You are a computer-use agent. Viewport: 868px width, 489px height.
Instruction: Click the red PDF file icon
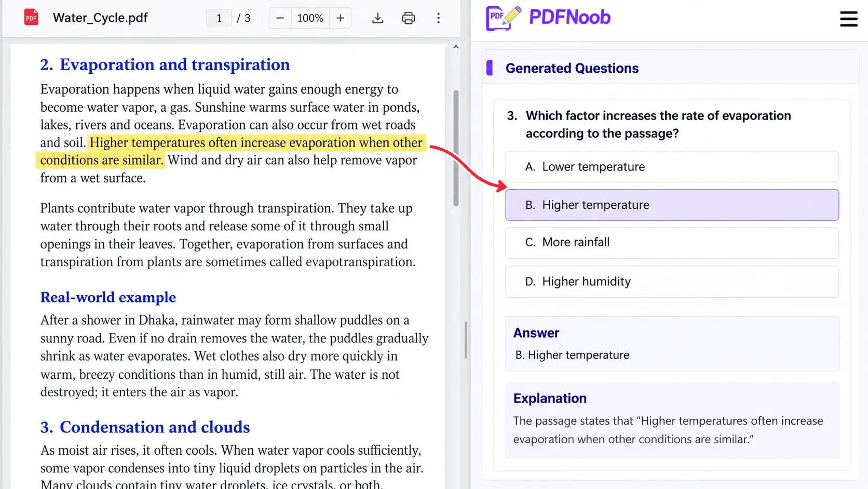[31, 18]
